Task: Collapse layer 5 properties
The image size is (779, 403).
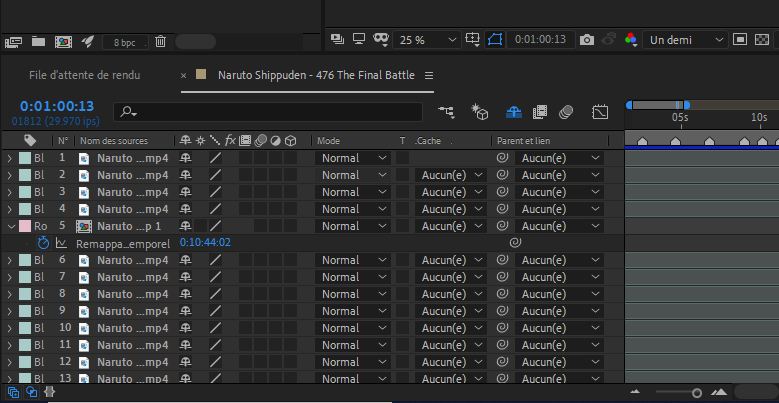Action: [10, 226]
